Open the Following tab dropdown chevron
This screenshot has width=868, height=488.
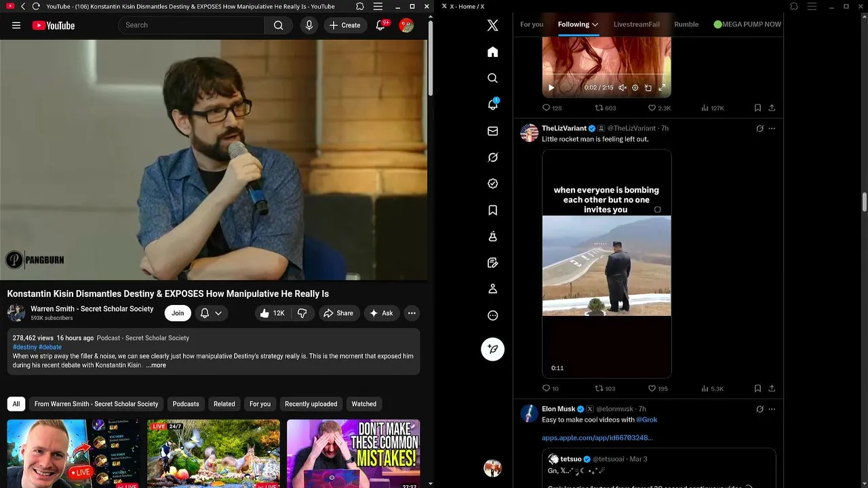pos(595,25)
